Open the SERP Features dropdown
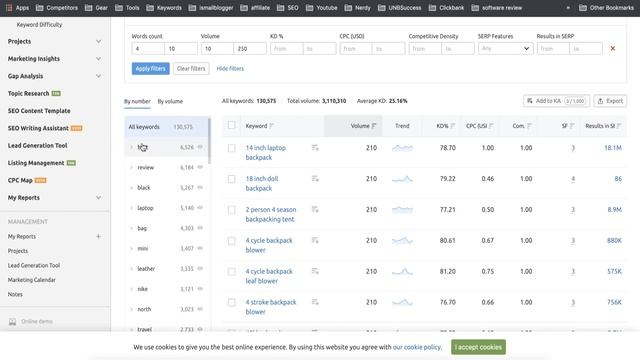The image size is (640, 360). 505,49
